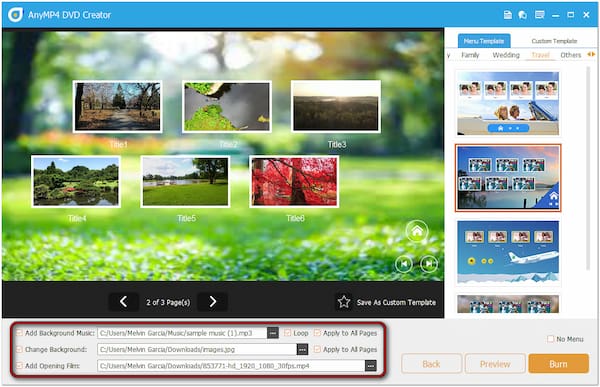Click the previous circle button in the menu preview

[x=404, y=264]
